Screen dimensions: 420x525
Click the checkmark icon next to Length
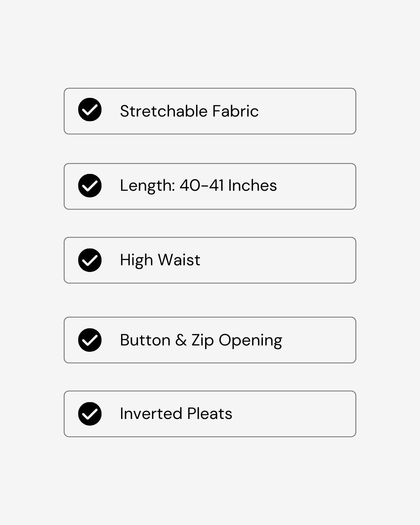coord(90,185)
